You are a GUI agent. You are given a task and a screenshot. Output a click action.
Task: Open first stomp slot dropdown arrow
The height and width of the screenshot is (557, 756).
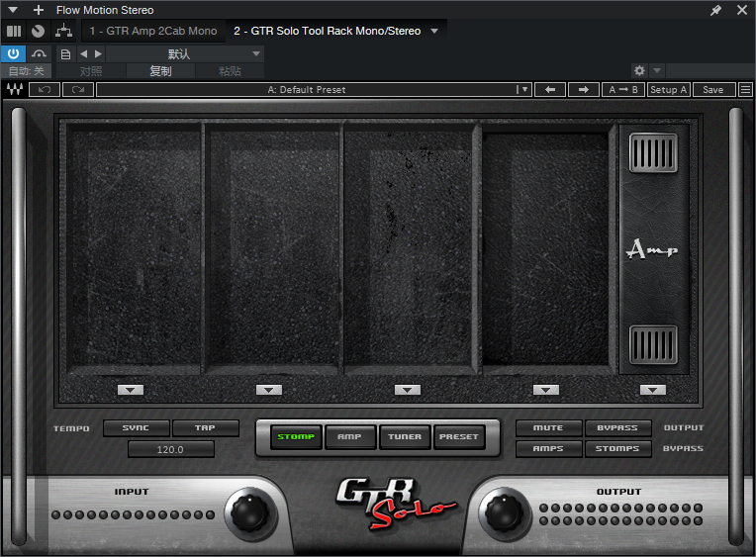click(x=131, y=390)
